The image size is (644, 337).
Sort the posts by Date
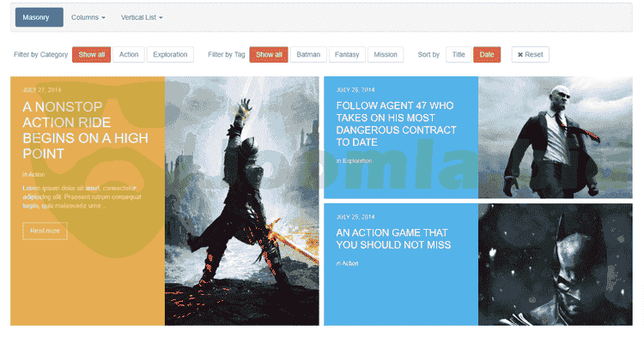pos(487,55)
